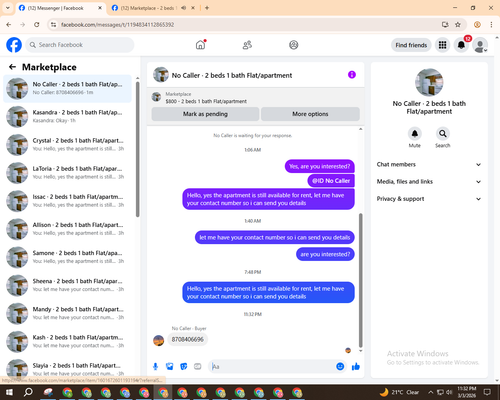
Task: Open Mandy conversation
Action: coord(67,313)
